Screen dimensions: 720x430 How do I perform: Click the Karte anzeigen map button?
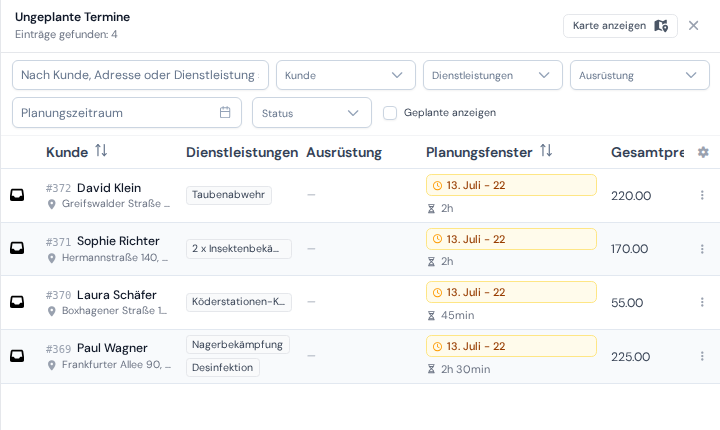tap(620, 26)
